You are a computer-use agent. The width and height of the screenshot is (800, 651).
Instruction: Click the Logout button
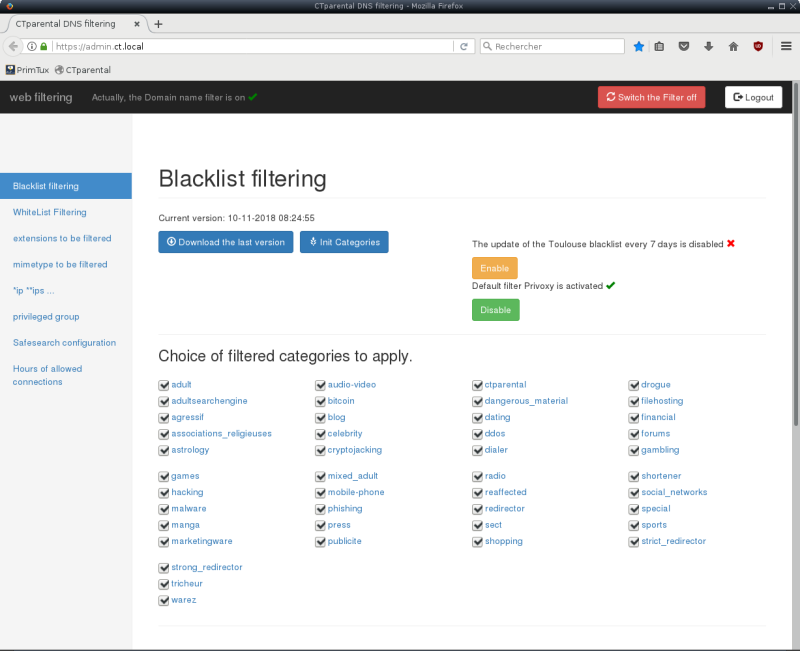pyautogui.click(x=754, y=97)
